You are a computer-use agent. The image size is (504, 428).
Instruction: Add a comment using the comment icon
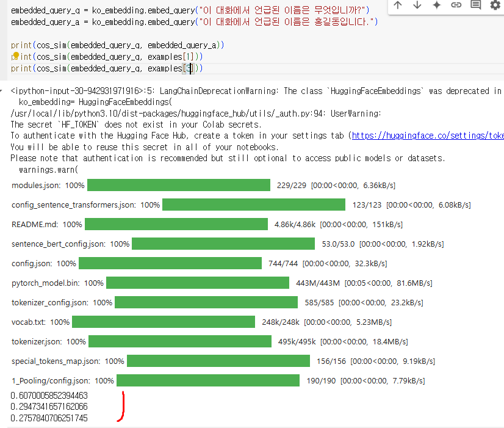click(x=476, y=5)
